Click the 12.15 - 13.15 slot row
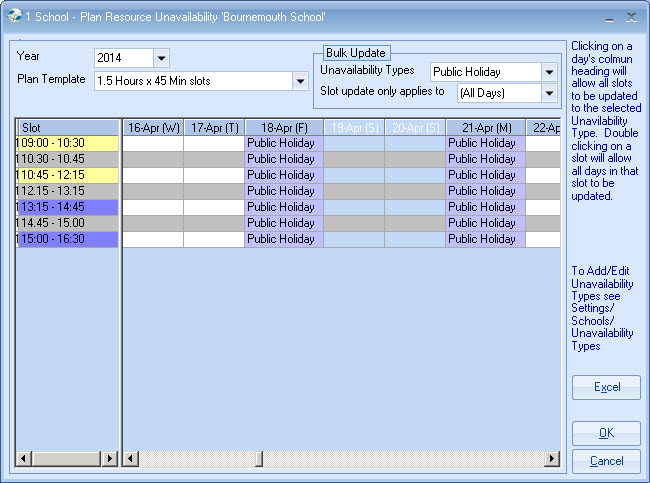Image resolution: width=650 pixels, height=483 pixels. pyautogui.click(x=67, y=191)
